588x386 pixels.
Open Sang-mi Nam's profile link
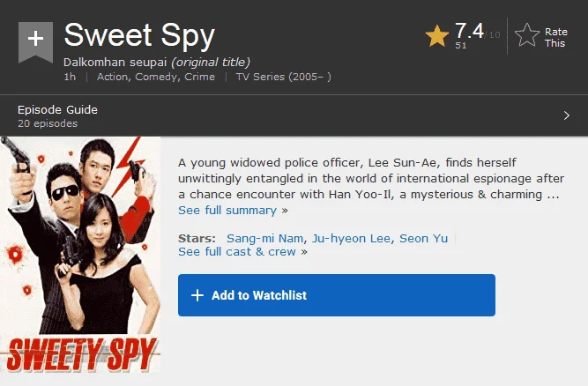pos(264,238)
